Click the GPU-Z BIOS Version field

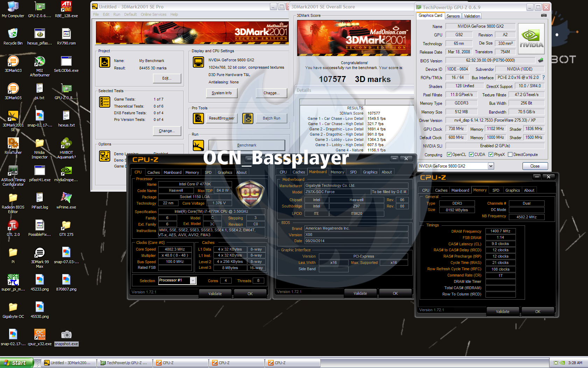point(490,60)
